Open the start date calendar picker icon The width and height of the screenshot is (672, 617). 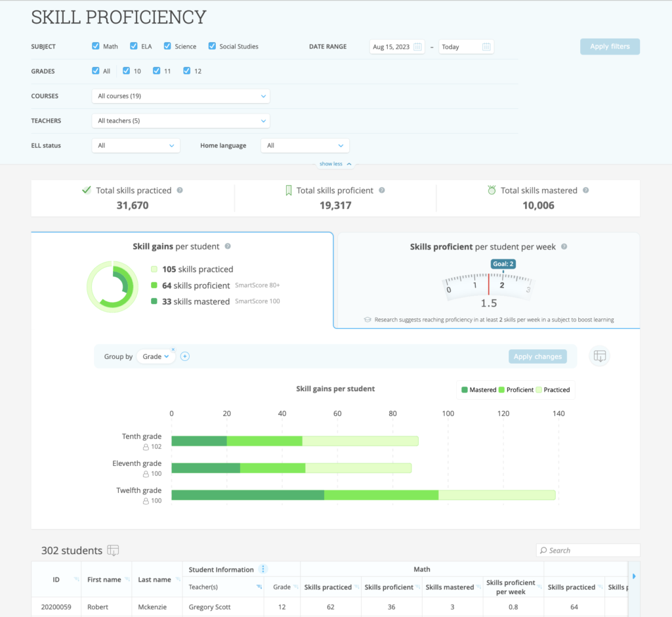pos(418,47)
